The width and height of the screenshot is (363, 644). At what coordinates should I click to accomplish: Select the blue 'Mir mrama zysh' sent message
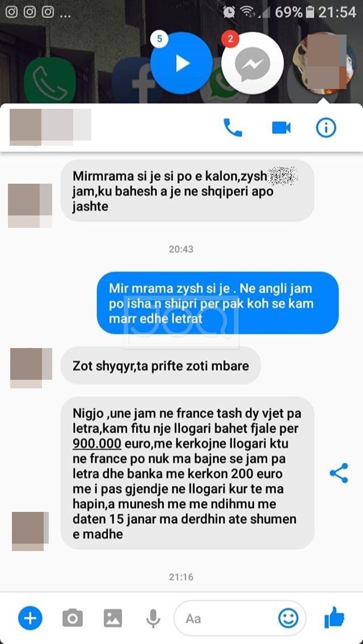tap(218, 303)
